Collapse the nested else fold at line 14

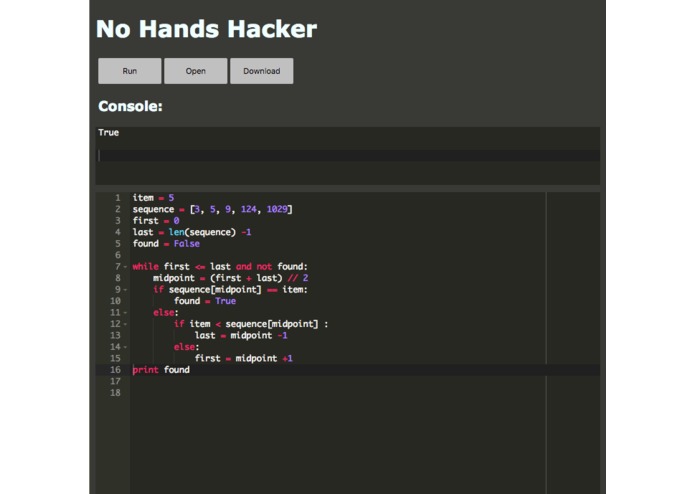(x=125, y=347)
